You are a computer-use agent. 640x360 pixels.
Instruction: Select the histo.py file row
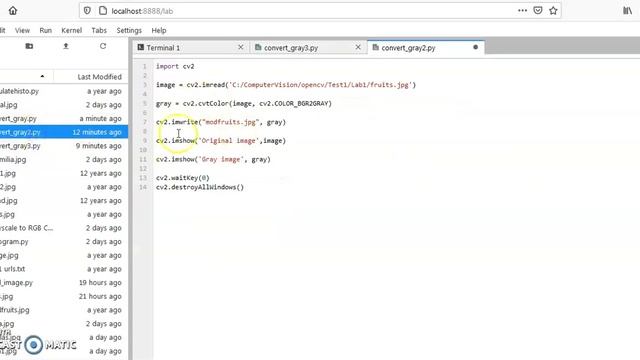click(x=64, y=91)
